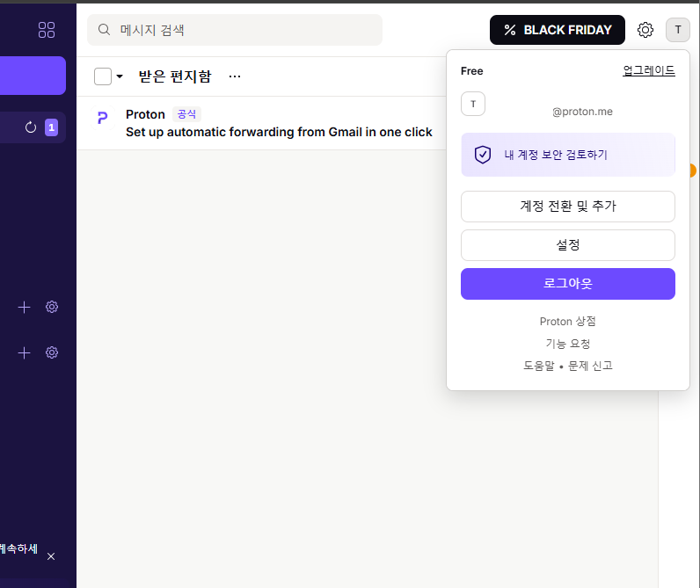Viewport: 700px width, 588px height.
Task: Open the lower sidebar gear icon
Action: click(x=52, y=353)
